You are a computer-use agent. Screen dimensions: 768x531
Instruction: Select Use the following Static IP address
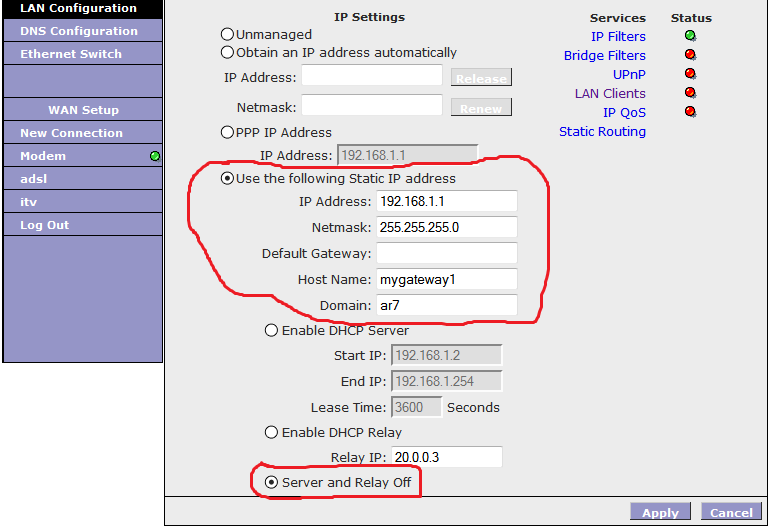(x=227, y=178)
